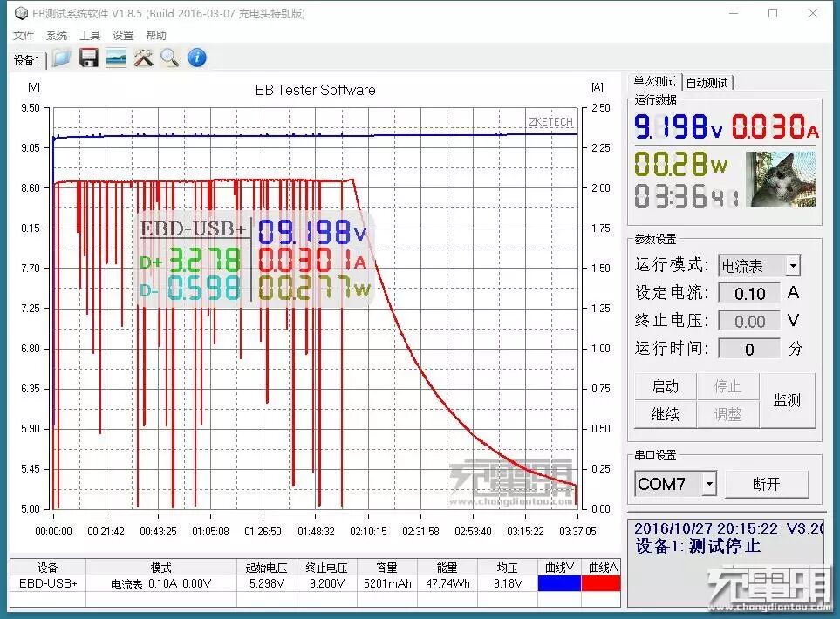Show about info via blue info icon

point(197,58)
